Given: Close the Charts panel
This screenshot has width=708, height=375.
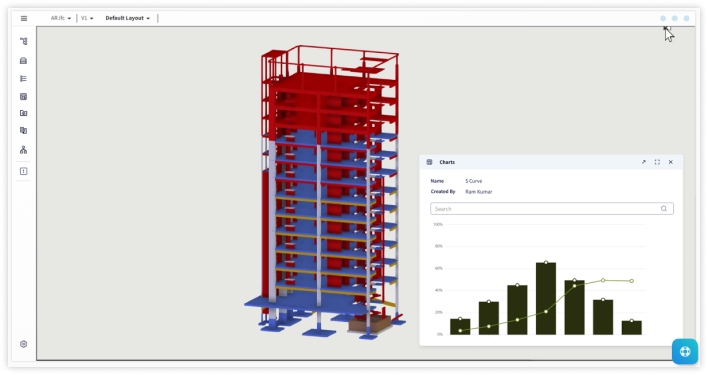Looking at the screenshot, I should pyautogui.click(x=671, y=162).
